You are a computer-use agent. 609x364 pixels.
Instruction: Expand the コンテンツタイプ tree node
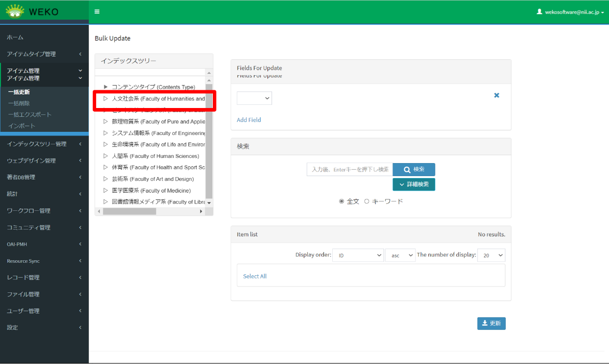pyautogui.click(x=105, y=87)
